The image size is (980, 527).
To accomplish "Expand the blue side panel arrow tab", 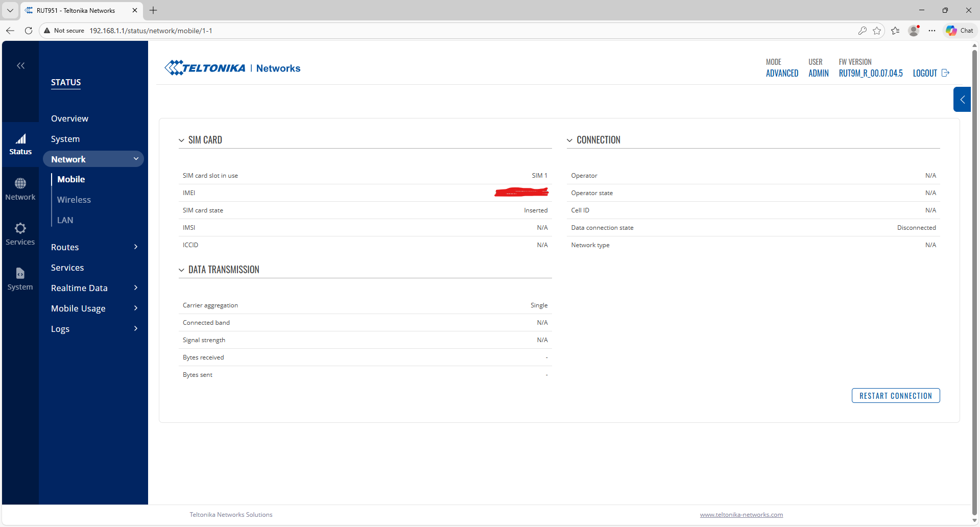I will 962,100.
